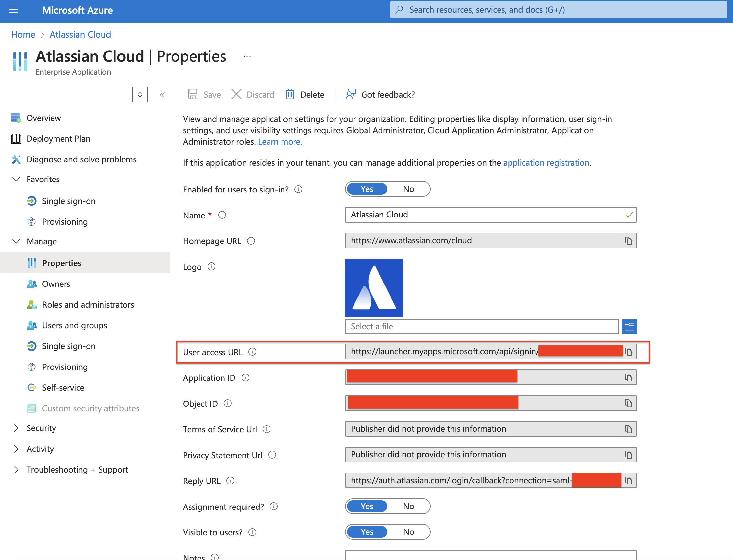Click Atlassian Cloud breadcrumb link
The image size is (733, 560).
coord(80,34)
